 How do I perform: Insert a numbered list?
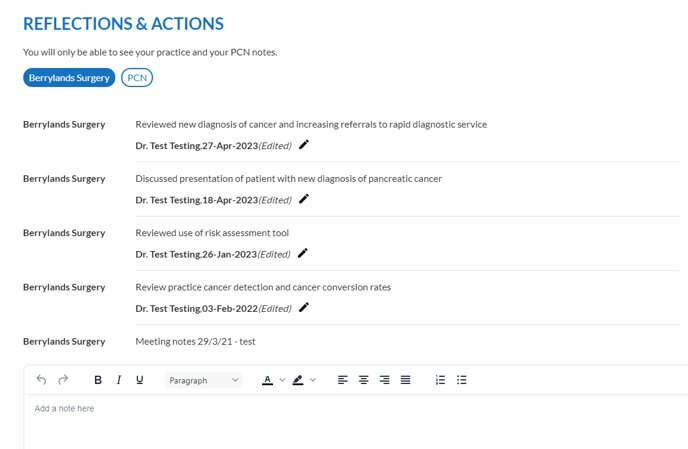coord(440,380)
